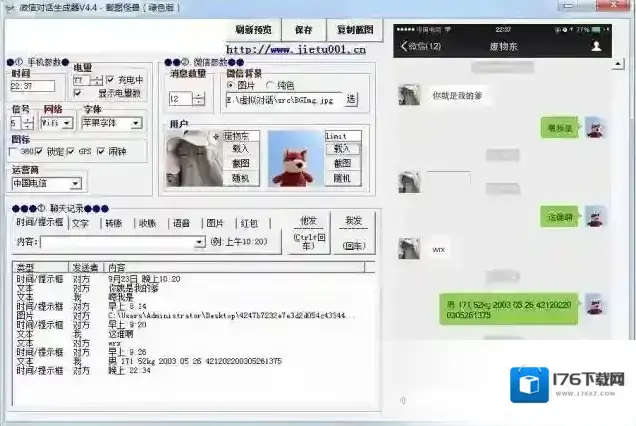
Task: Click the 复制截图 button
Action: coord(355,30)
